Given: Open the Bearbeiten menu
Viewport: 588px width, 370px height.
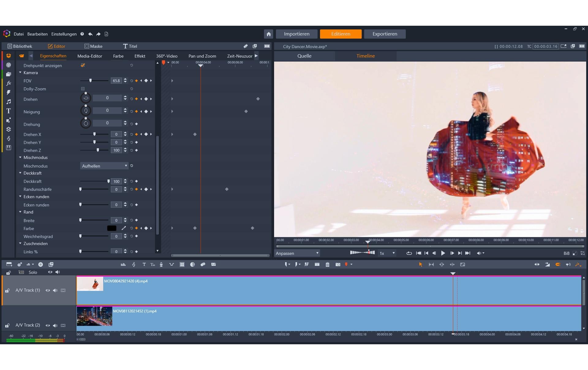Looking at the screenshot, I should pyautogui.click(x=37, y=34).
